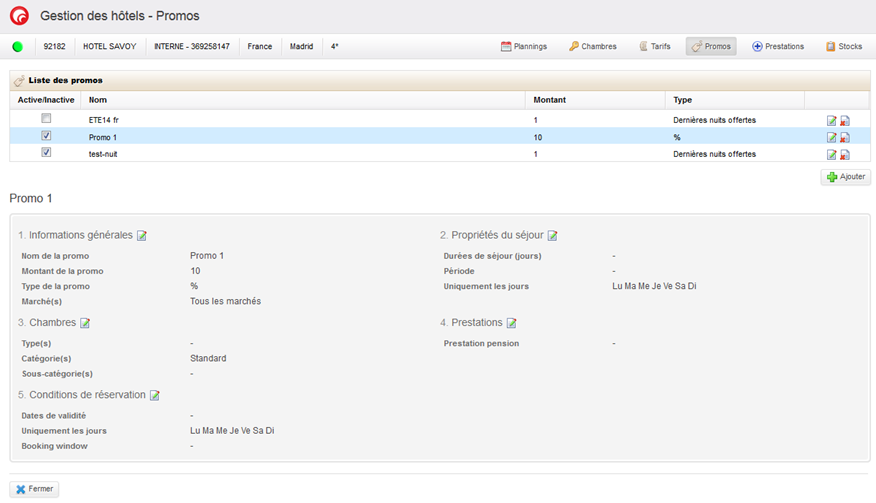Image resolution: width=876 pixels, height=503 pixels.
Task: Enable the ETE14 fr promo checkbox
Action: [46, 118]
